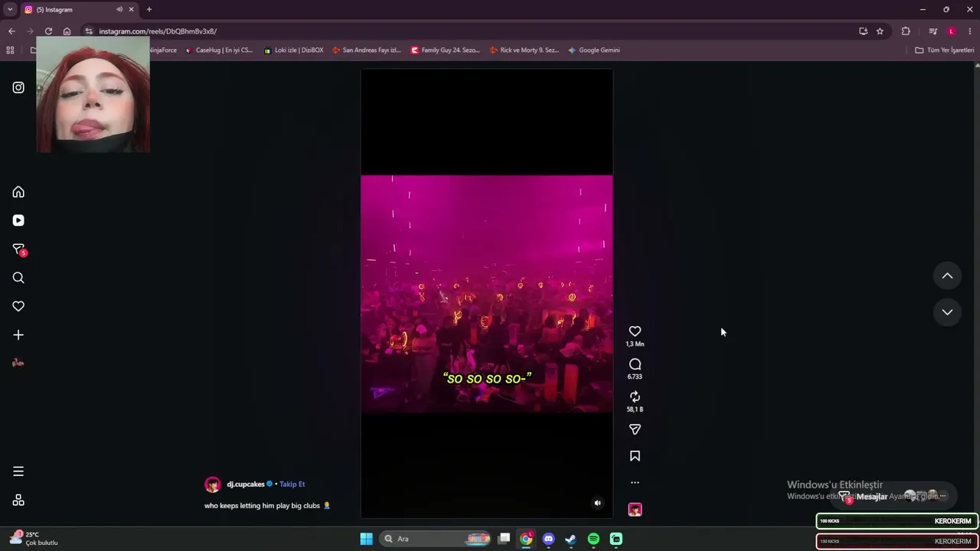Viewport: 980px width, 551px height.
Task: Open Reels from the Instagram sidebar
Action: tap(18, 220)
